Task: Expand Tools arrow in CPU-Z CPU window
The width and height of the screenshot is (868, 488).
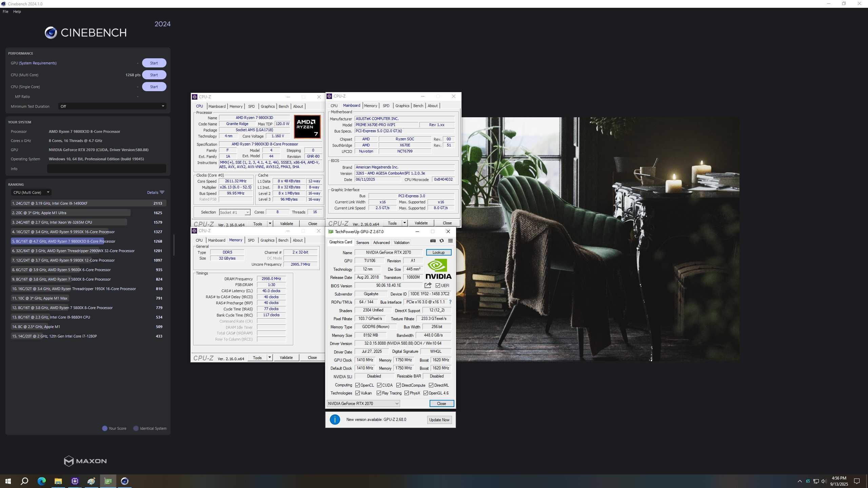Action: click(x=270, y=223)
